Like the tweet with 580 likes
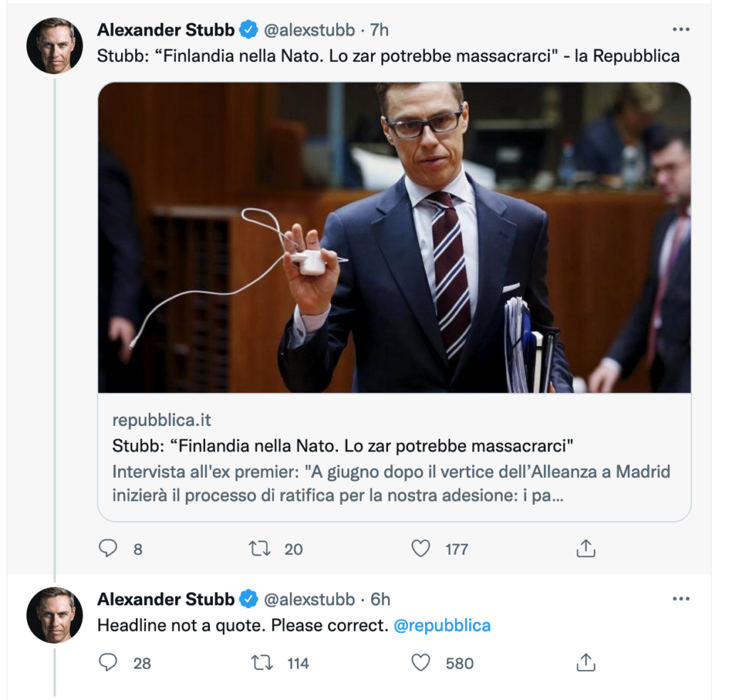 click(421, 663)
